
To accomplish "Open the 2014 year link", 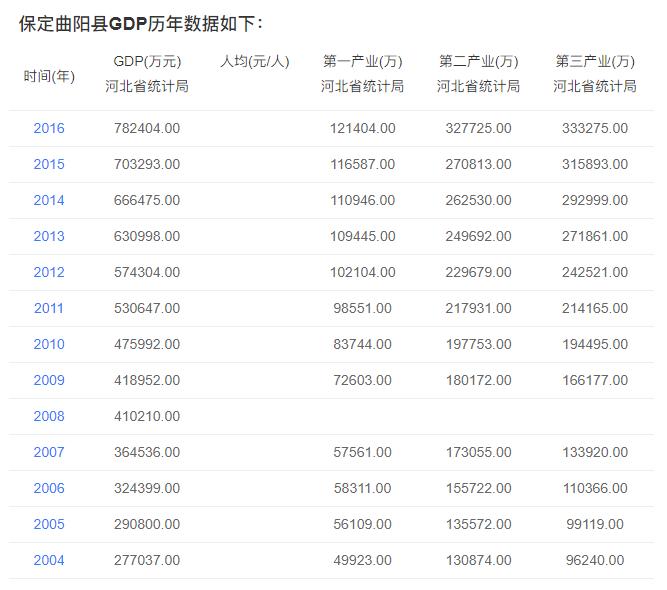I will 49,200.
